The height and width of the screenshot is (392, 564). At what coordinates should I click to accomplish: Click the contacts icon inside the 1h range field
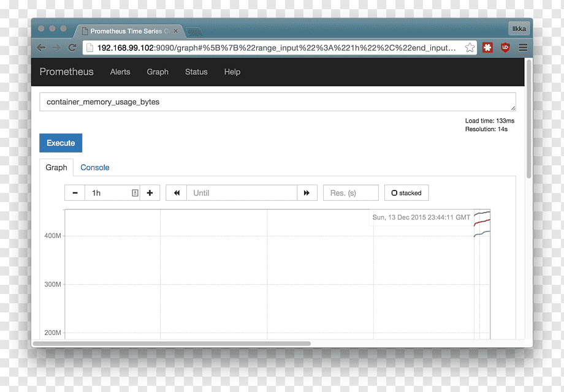(135, 193)
